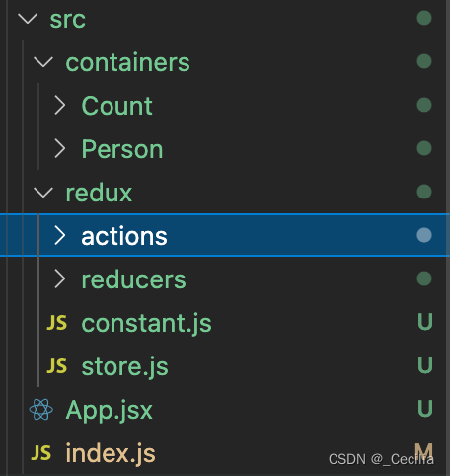The image size is (450, 476).
Task: Expand the Person folder chevron
Action: point(59,148)
